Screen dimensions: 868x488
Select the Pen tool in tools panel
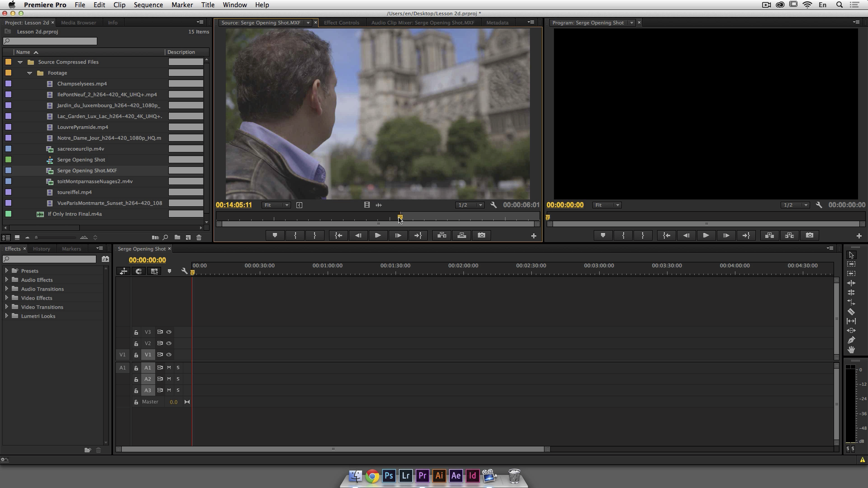point(851,340)
